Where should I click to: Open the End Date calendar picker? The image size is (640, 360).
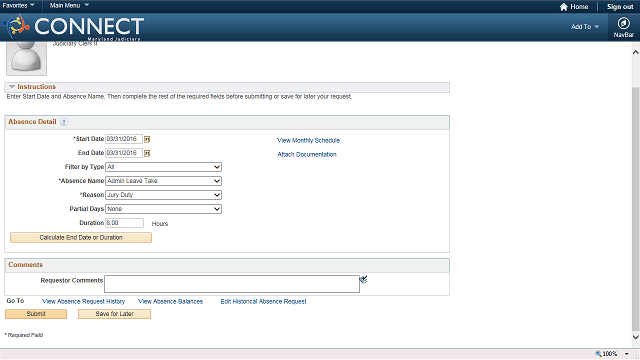click(147, 153)
